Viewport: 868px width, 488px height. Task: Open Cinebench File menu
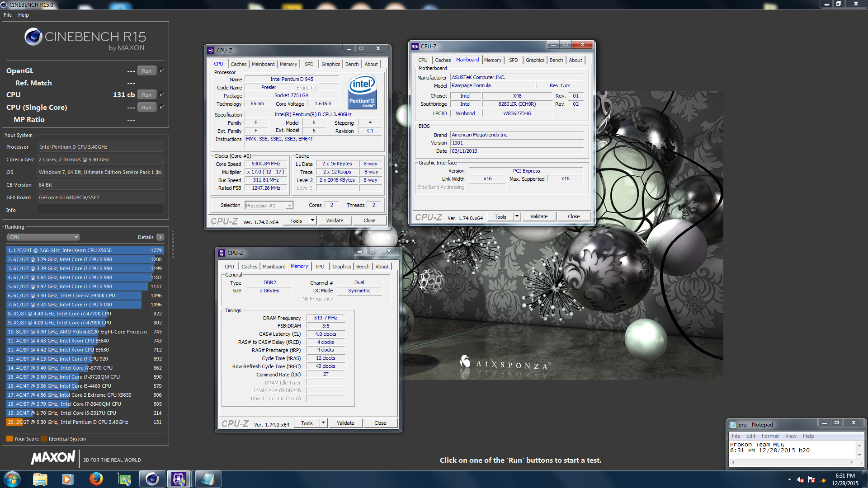click(x=8, y=15)
